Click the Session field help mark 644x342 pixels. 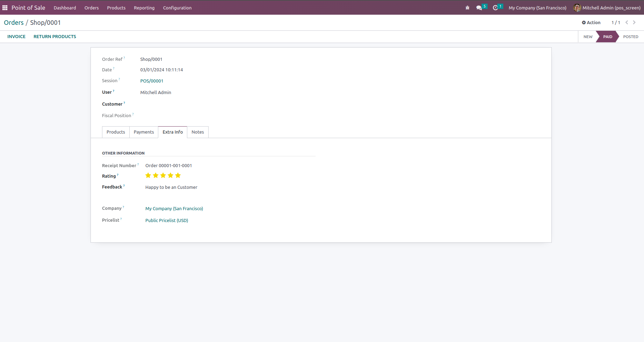119,79
